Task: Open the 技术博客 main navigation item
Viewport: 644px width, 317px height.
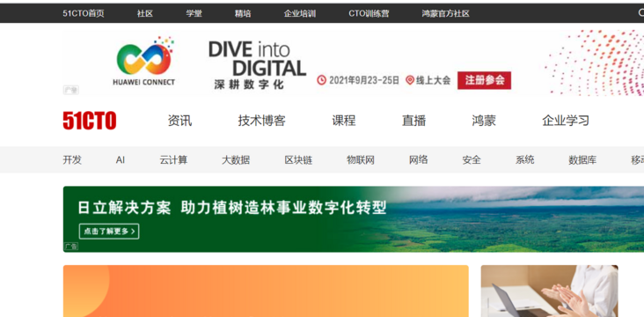Action: [x=261, y=121]
